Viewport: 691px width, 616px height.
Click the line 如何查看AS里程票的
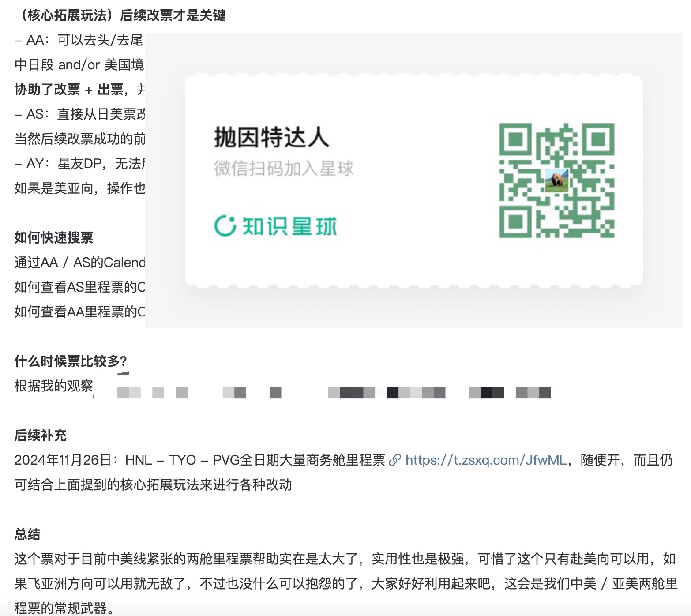79,287
